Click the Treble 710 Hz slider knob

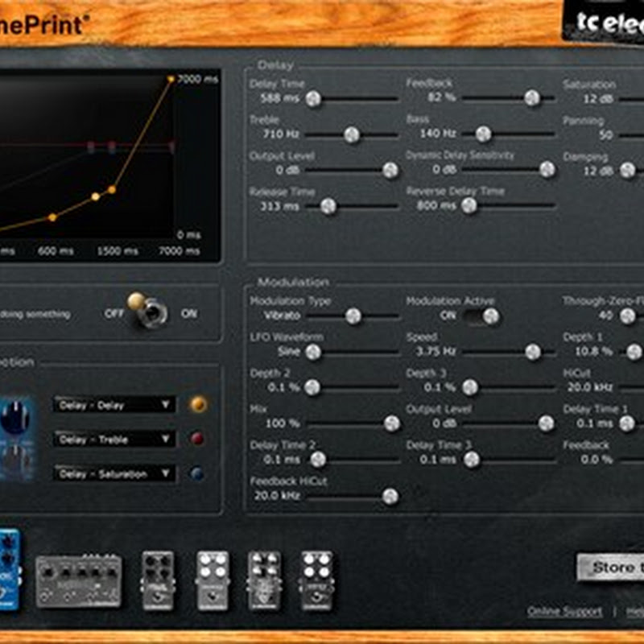[352, 134]
